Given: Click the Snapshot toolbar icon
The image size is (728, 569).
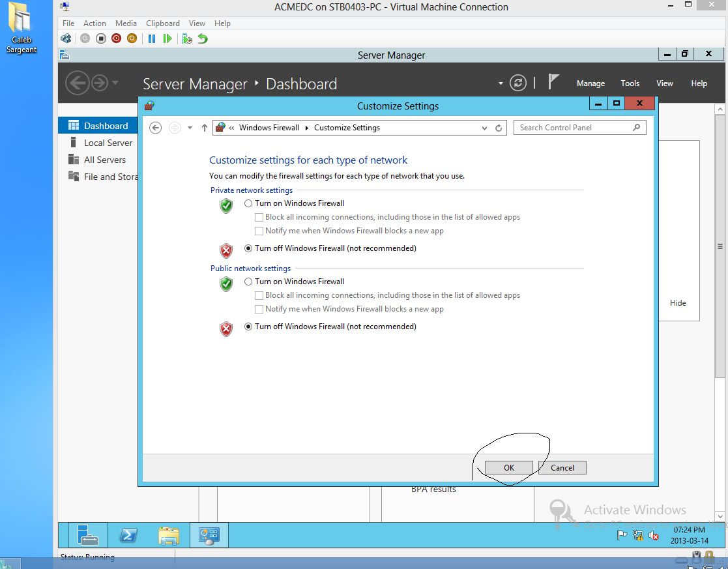Looking at the screenshot, I should 187,38.
